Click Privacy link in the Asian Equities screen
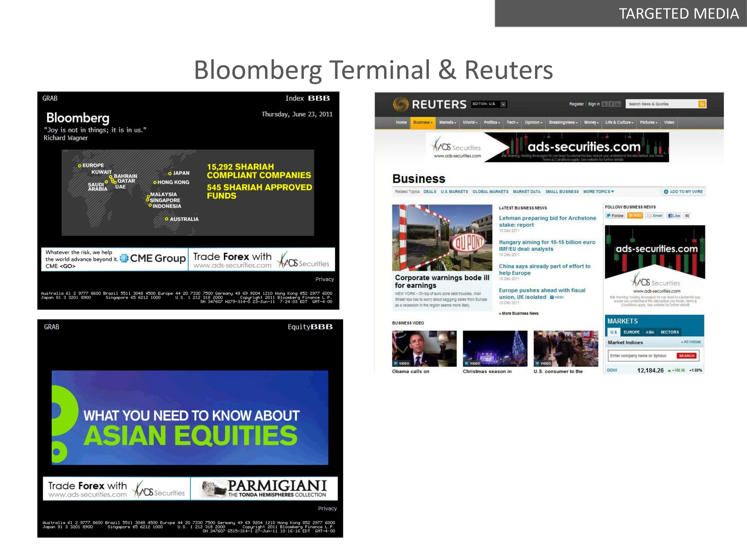The height and width of the screenshot is (560, 747). pyautogui.click(x=327, y=508)
